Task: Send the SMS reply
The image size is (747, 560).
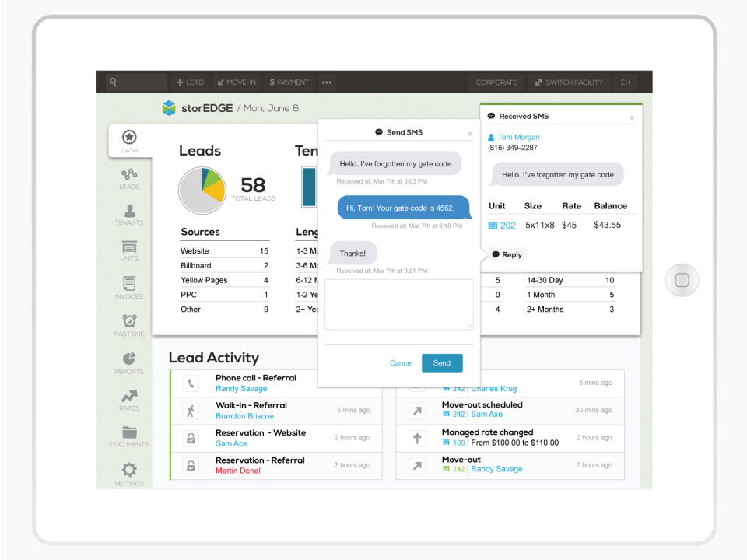Action: (x=442, y=362)
